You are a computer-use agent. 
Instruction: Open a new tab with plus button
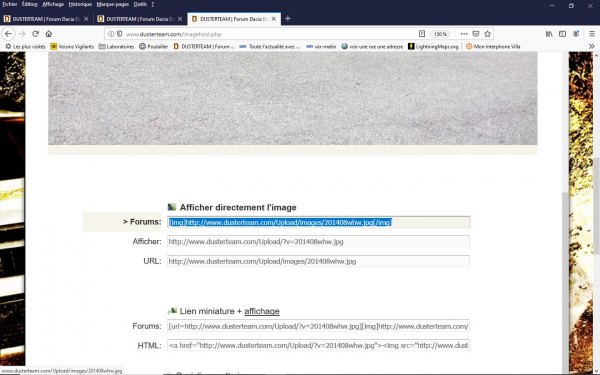[288, 18]
